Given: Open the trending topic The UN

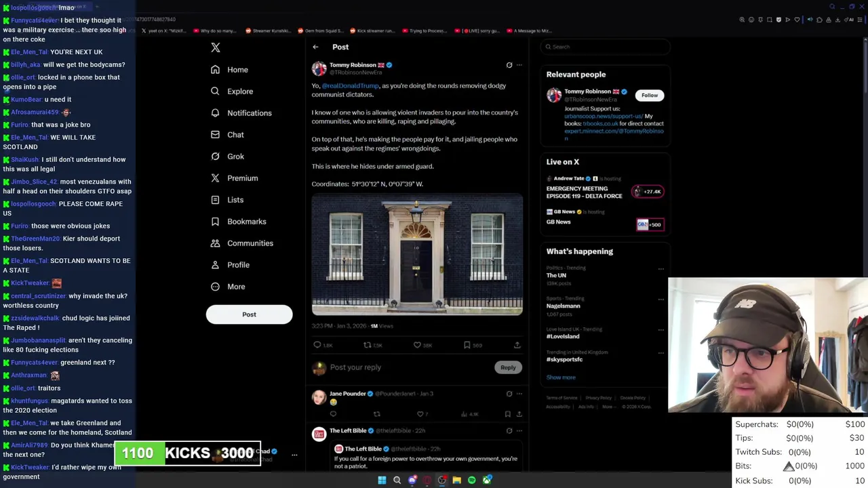Looking at the screenshot, I should click(x=556, y=276).
